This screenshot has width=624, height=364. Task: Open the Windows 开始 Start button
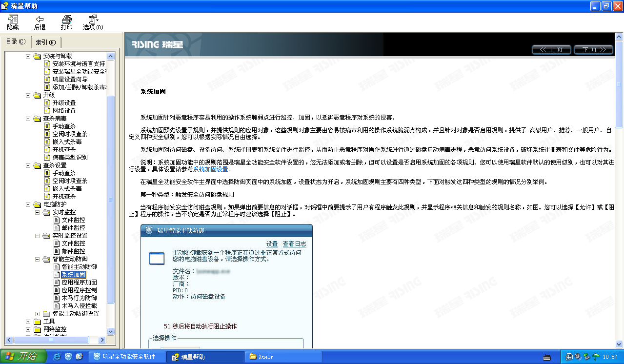23,357
